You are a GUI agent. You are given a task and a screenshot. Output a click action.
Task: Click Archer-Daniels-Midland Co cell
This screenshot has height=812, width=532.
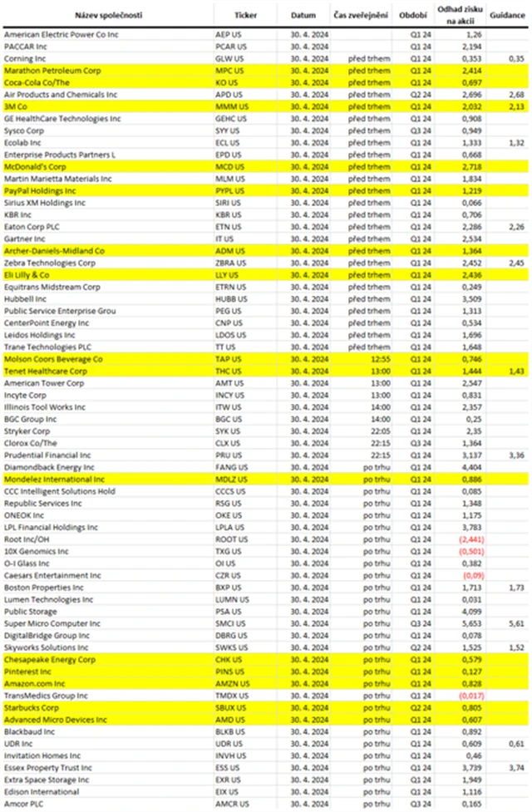54,251
